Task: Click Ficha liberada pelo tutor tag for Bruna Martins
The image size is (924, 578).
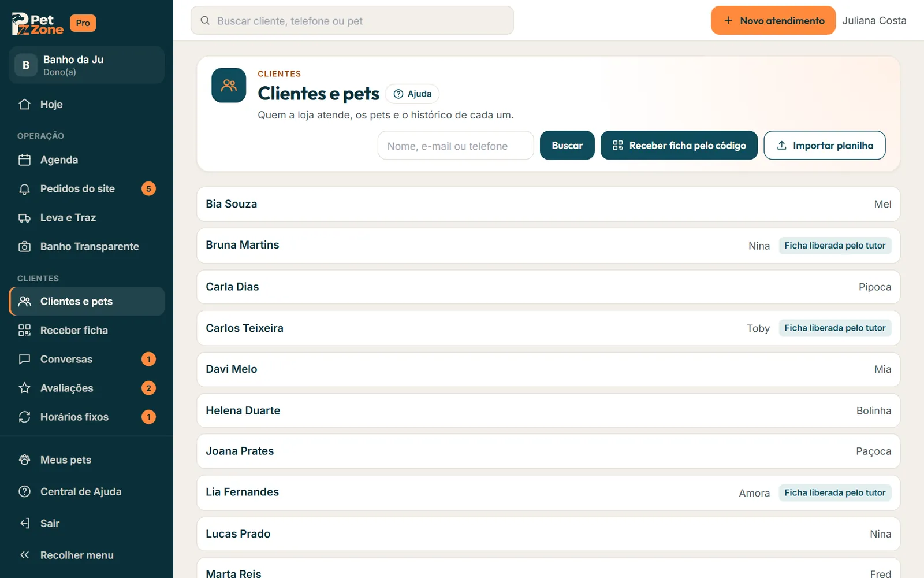Action: tap(835, 246)
